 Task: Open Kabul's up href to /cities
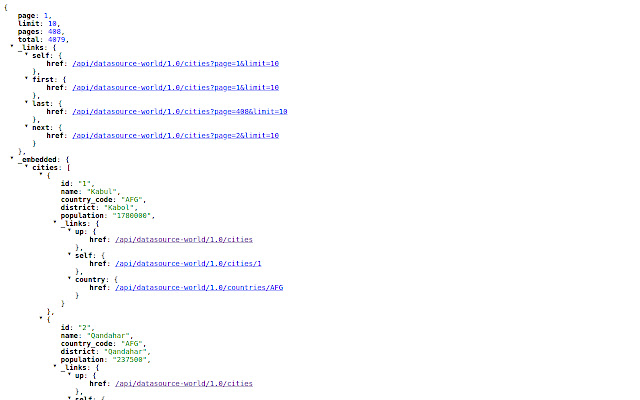(x=184, y=240)
